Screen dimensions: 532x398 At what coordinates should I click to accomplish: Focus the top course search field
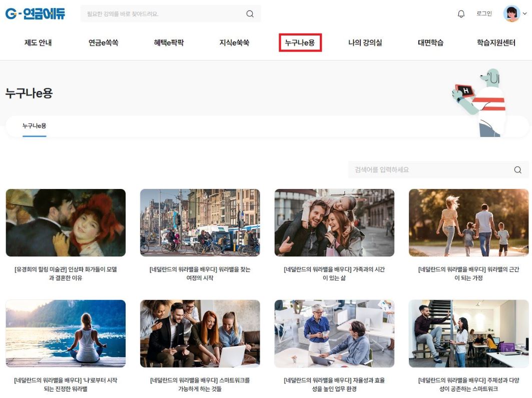[163, 14]
